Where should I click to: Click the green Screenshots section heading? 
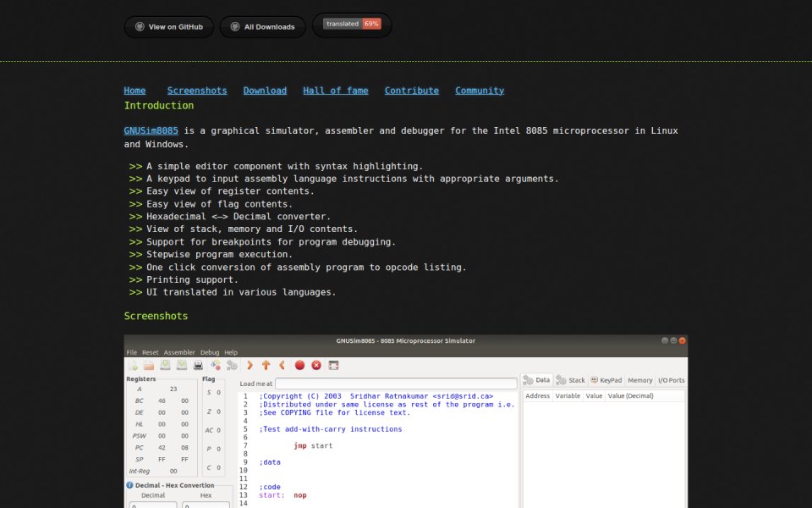(156, 316)
